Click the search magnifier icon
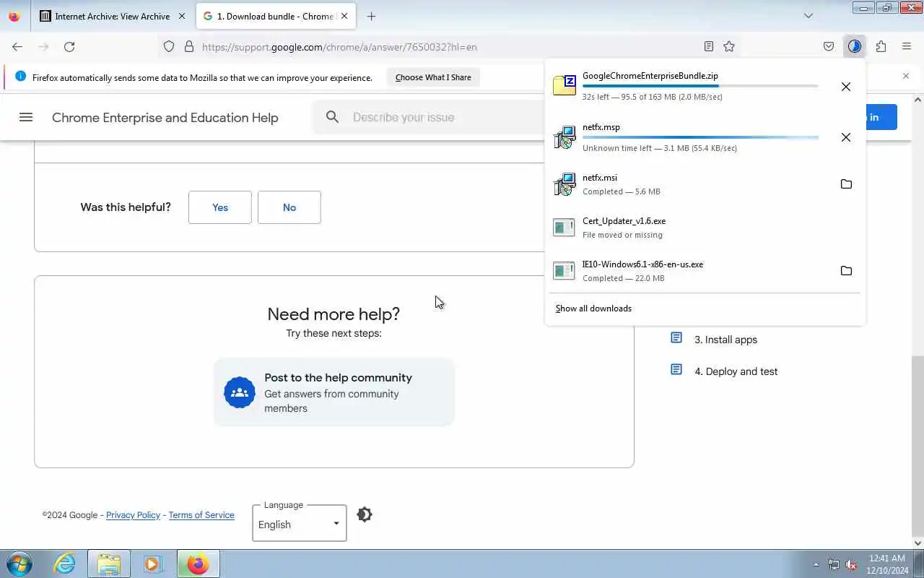 332,117
